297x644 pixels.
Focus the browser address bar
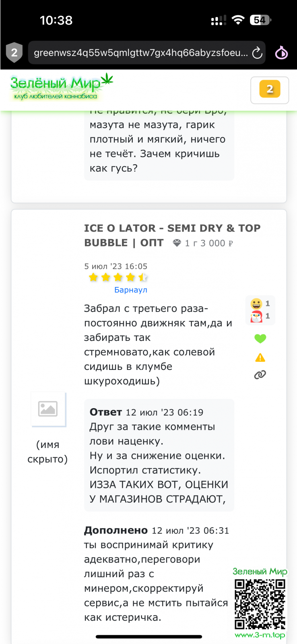coord(141,53)
